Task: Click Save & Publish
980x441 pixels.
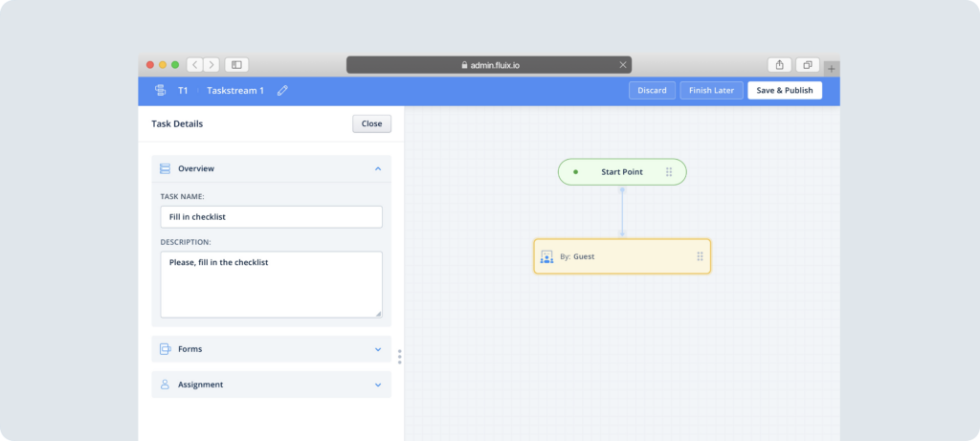Action: click(x=784, y=91)
